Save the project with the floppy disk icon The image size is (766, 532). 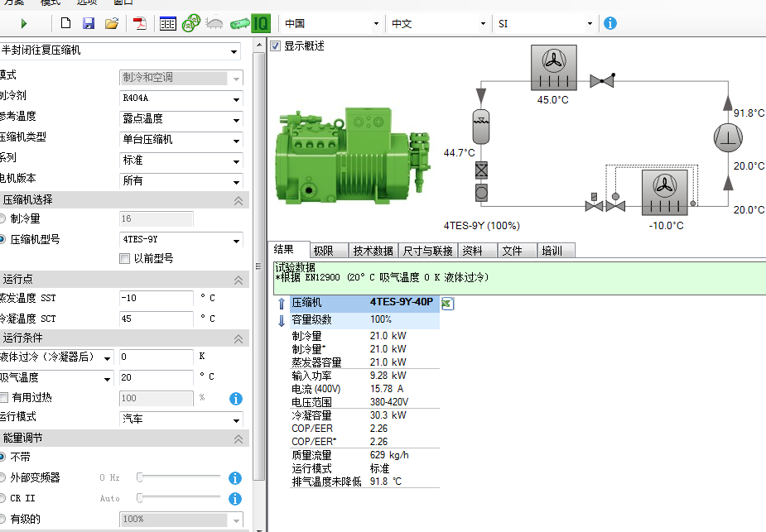coord(89,23)
